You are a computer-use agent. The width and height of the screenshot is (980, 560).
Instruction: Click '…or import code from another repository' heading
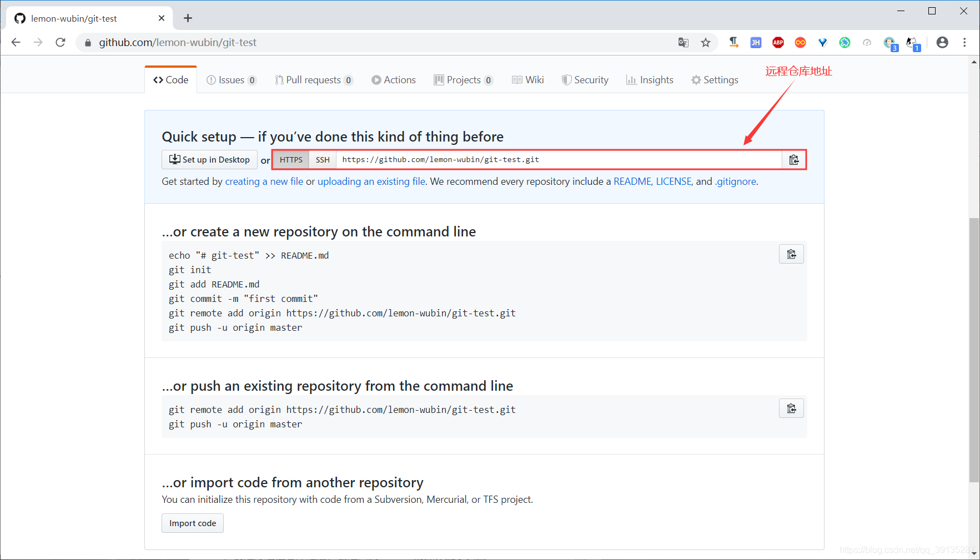(293, 482)
